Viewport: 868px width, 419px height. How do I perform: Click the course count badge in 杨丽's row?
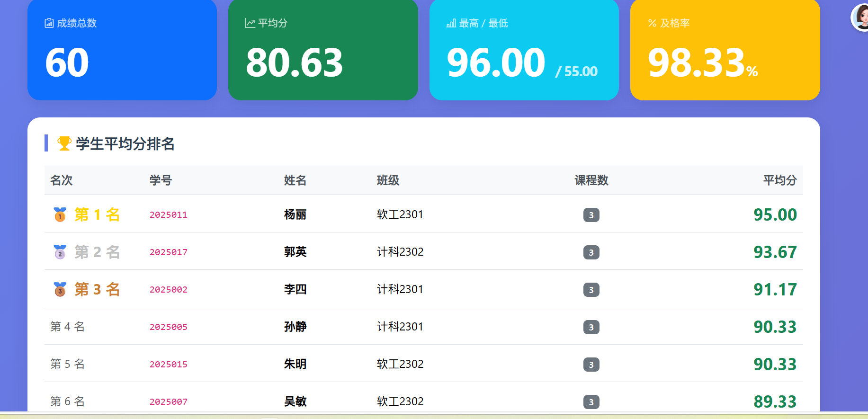pyautogui.click(x=591, y=215)
